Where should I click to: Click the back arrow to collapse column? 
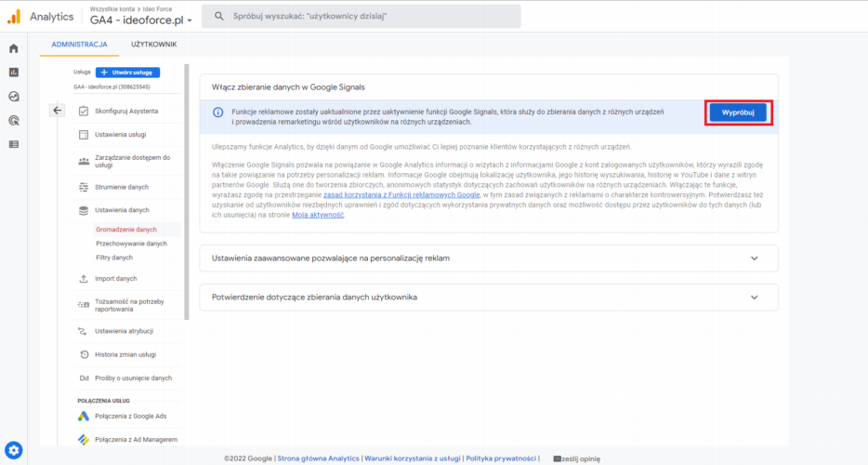tap(57, 111)
